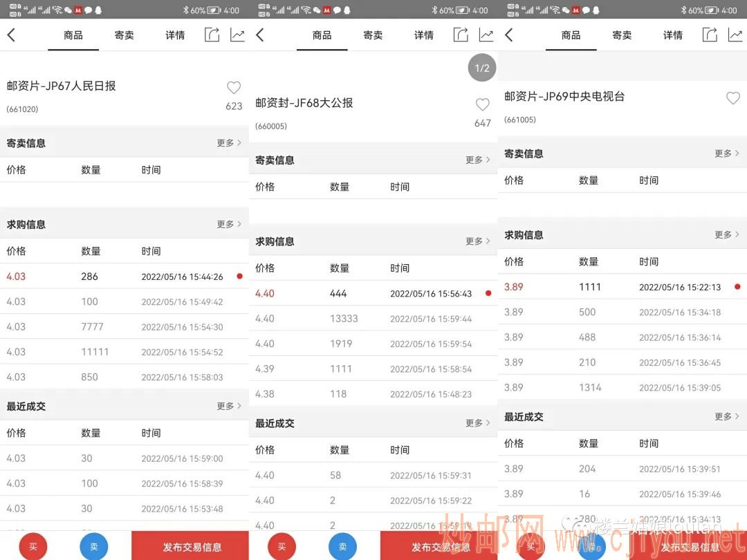
Task: Select 详情 tab on JP69中央电视台 screen
Action: point(673,35)
